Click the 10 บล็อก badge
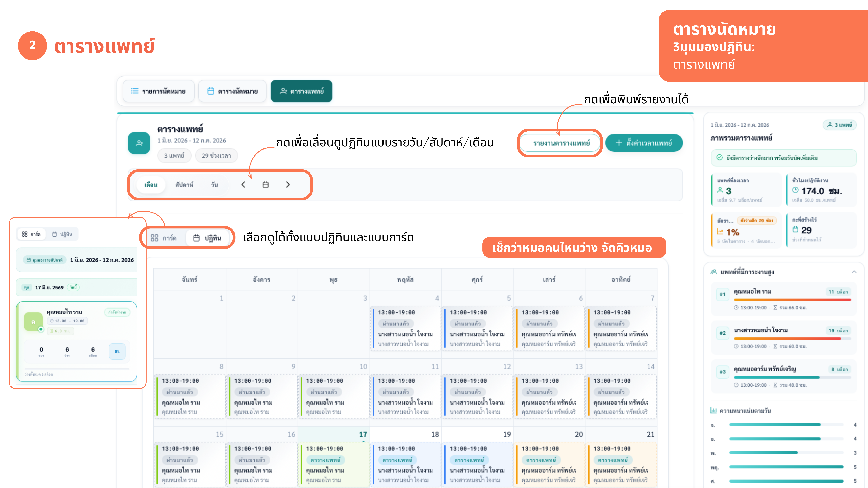868x488 pixels. tap(838, 330)
